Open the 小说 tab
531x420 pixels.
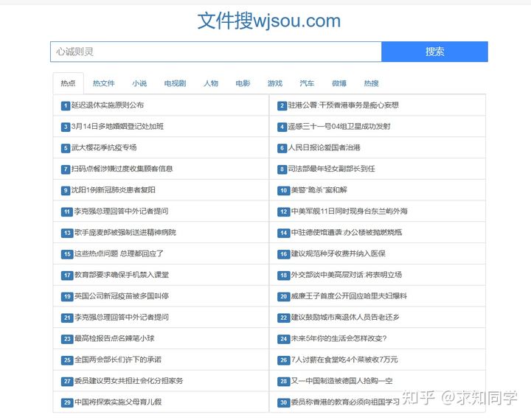point(139,83)
